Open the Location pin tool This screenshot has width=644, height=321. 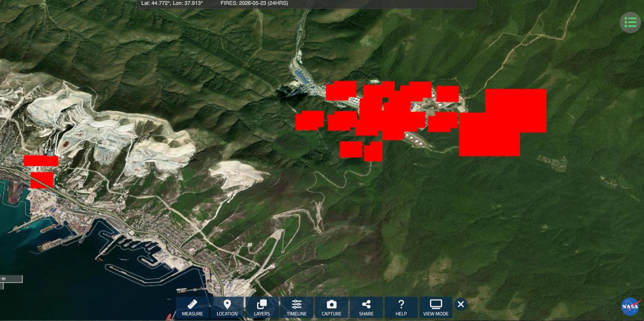point(227,307)
